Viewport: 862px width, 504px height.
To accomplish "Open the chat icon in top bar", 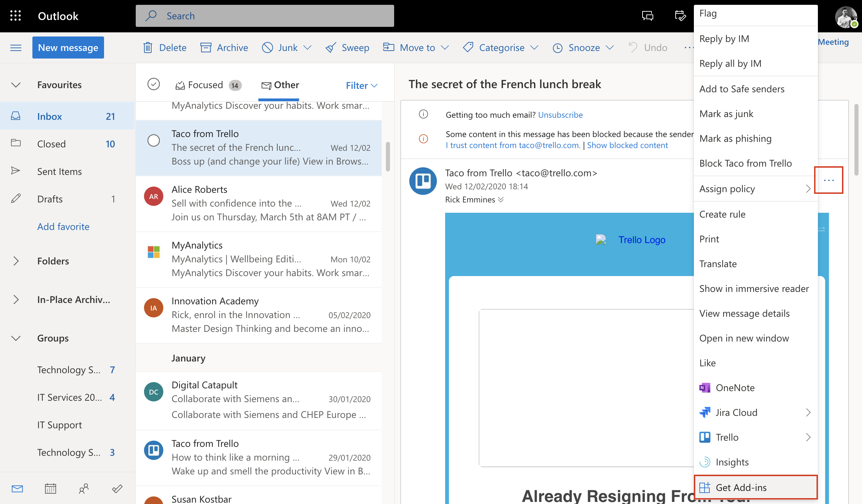I will click(647, 16).
